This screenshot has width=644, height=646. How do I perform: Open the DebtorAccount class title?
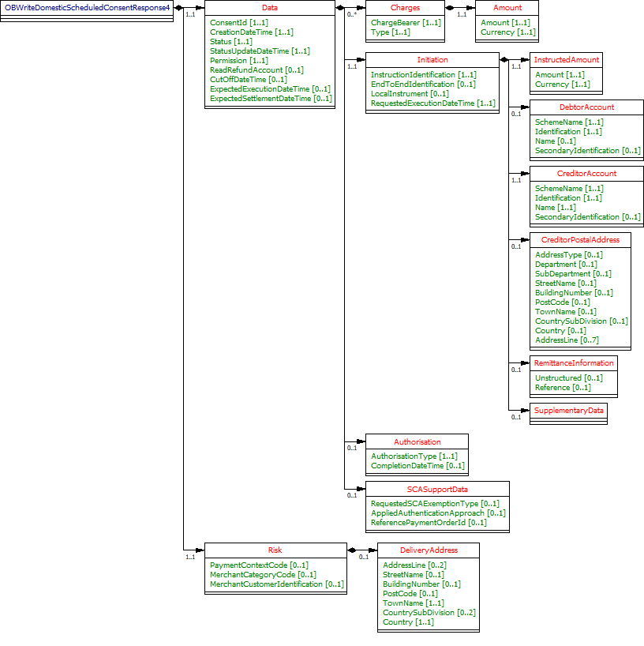586,107
